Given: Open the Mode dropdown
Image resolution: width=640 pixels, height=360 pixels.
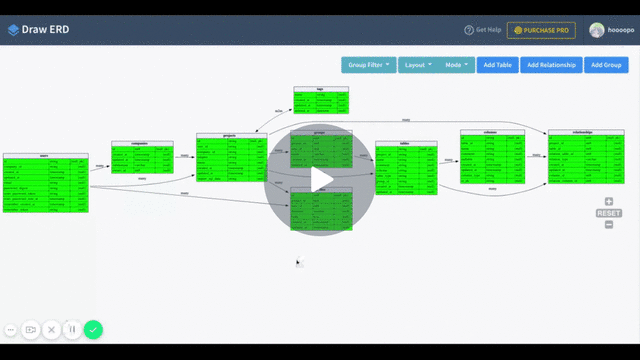Looking at the screenshot, I should pyautogui.click(x=456, y=65).
